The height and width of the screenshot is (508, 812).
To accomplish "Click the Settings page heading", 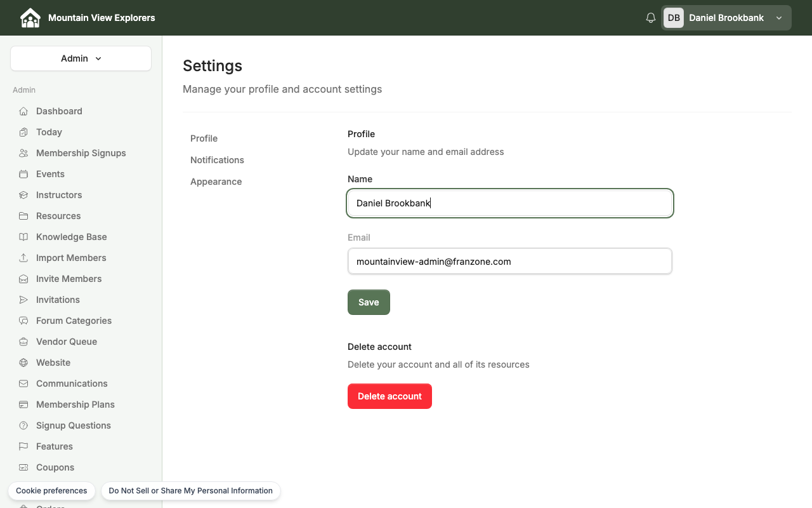I will click(213, 66).
